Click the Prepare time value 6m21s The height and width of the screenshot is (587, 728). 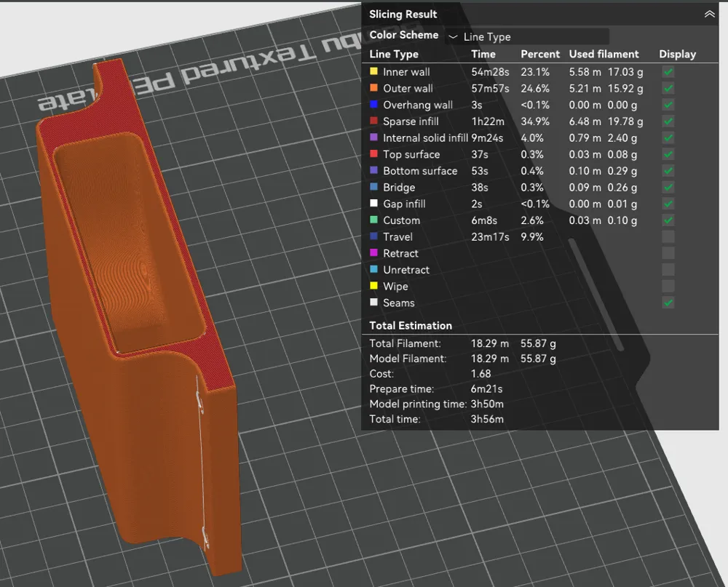pos(486,389)
